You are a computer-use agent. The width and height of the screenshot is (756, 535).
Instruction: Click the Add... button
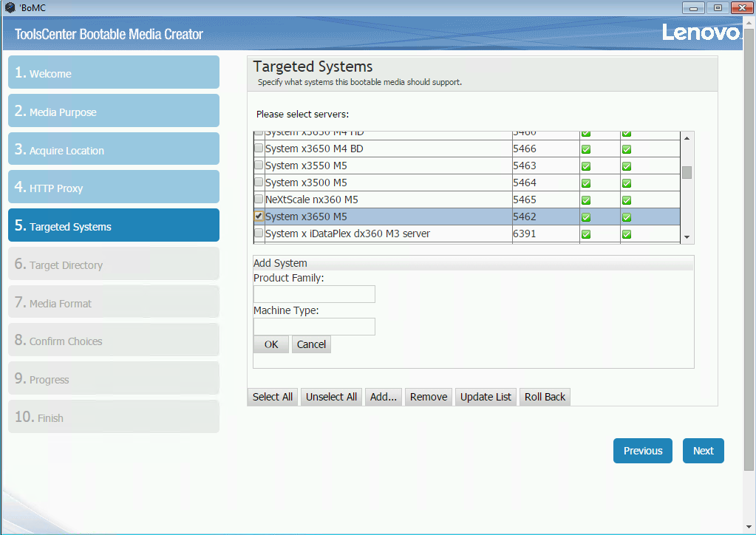pyautogui.click(x=384, y=397)
